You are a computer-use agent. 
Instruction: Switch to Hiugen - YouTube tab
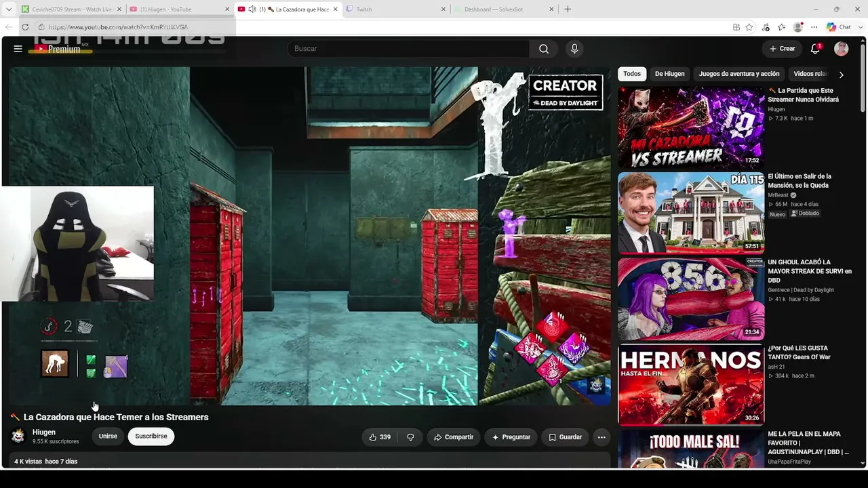pyautogui.click(x=178, y=9)
